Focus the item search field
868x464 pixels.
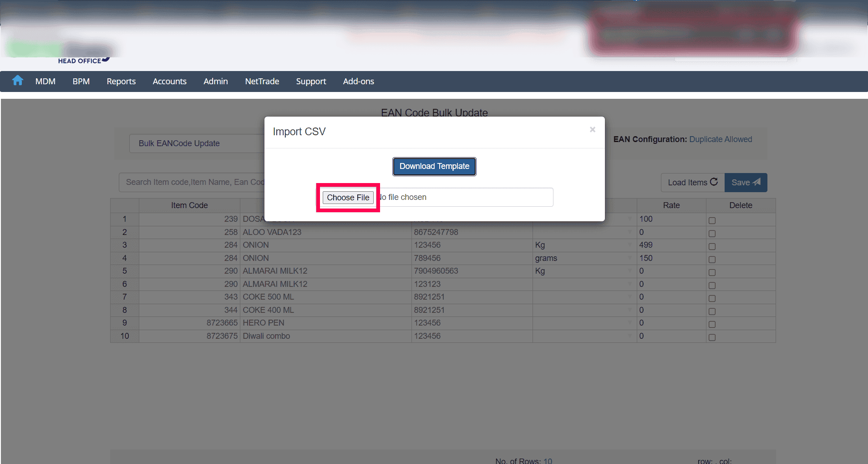(x=192, y=182)
